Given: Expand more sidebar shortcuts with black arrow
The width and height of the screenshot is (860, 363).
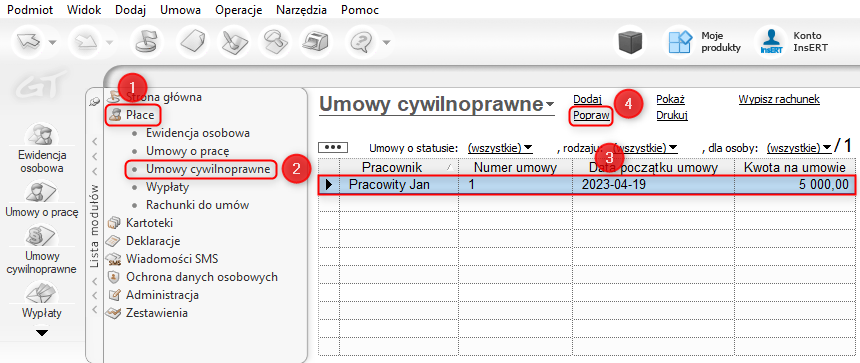Looking at the screenshot, I should pos(42,332).
